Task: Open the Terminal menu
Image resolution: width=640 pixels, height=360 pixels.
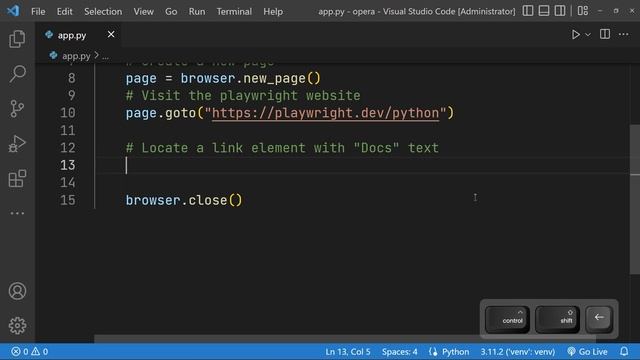Action: click(234, 11)
